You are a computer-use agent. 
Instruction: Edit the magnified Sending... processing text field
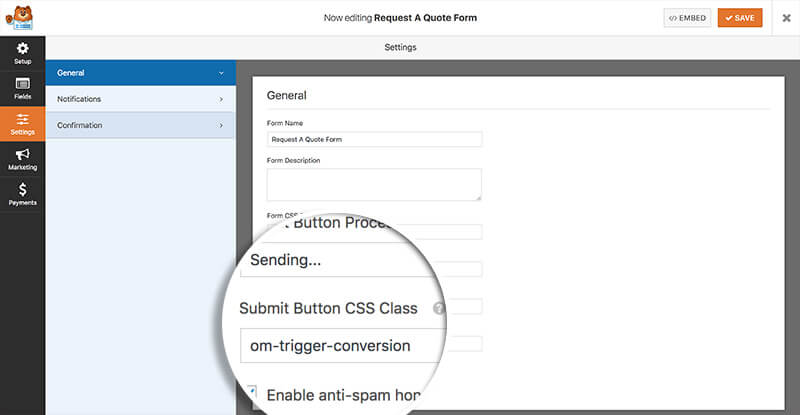(x=339, y=260)
